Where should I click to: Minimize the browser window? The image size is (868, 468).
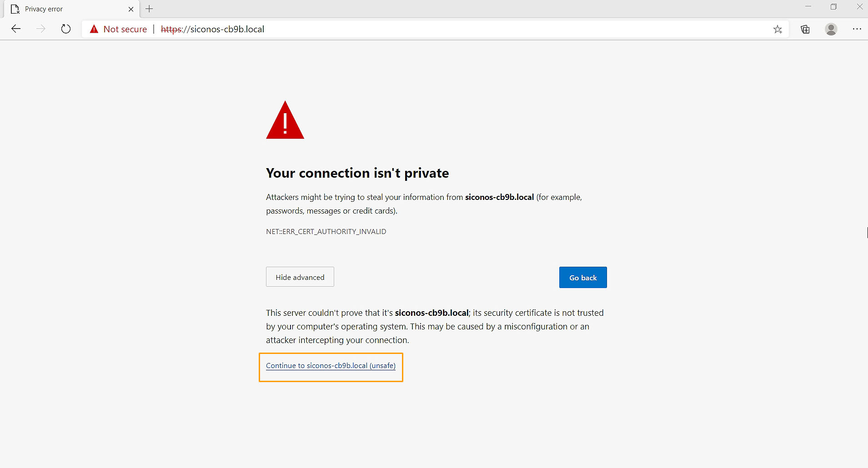click(808, 7)
